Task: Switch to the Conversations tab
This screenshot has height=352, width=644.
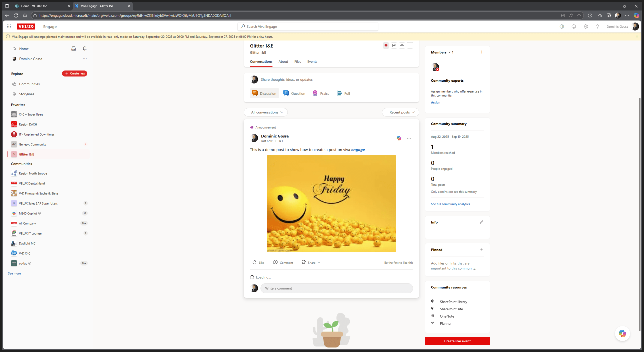Action: point(261,61)
